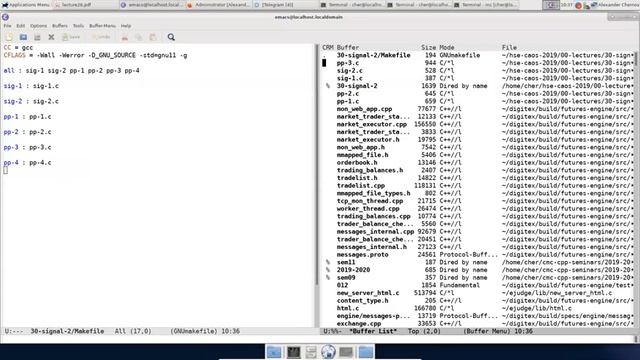
Task: Click the Undo toolbar button
Action: (x=101, y=37)
